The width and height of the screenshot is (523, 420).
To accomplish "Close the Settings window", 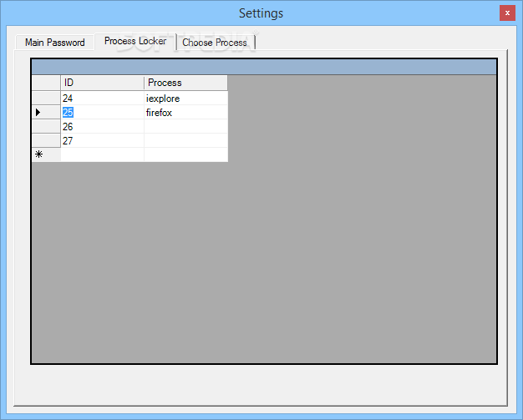I will tap(507, 13).
